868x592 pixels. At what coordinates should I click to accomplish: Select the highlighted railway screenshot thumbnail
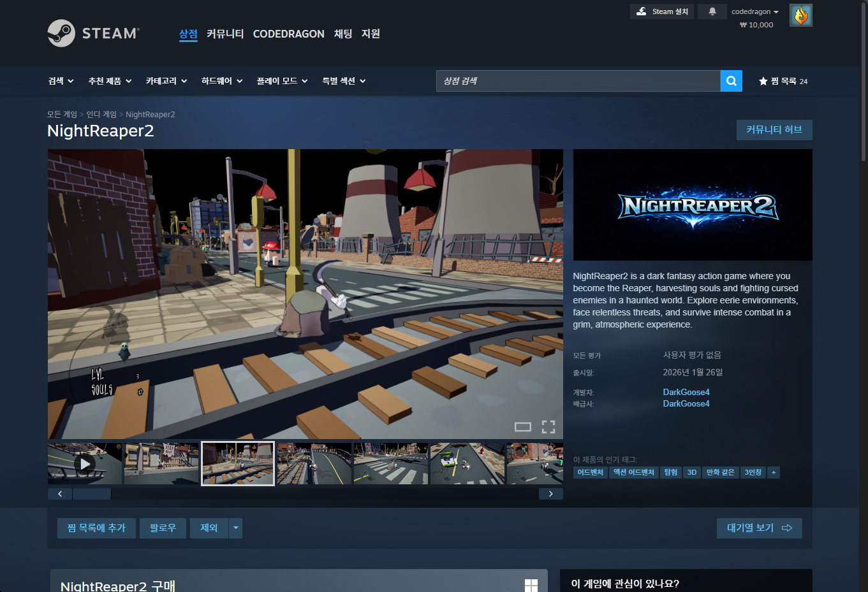[x=238, y=463]
